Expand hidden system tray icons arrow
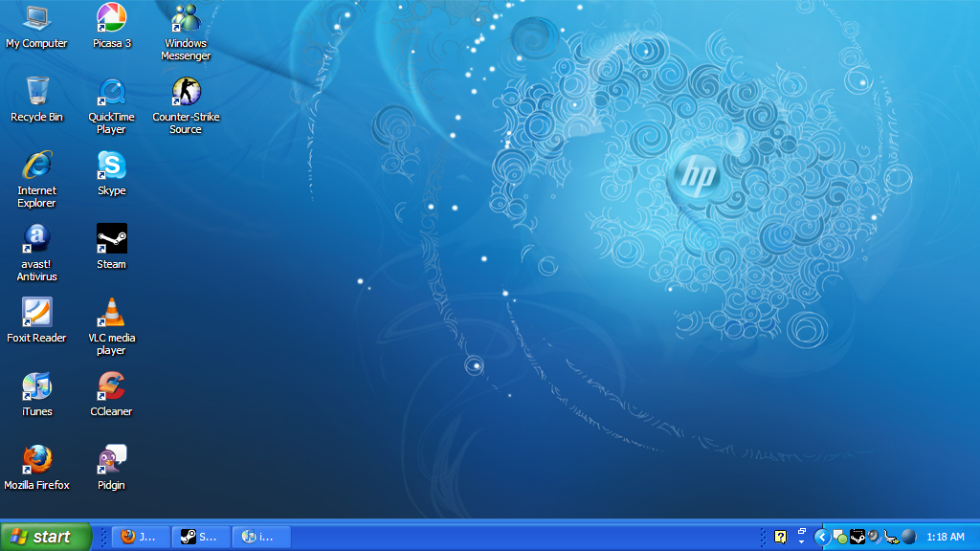 (x=822, y=537)
